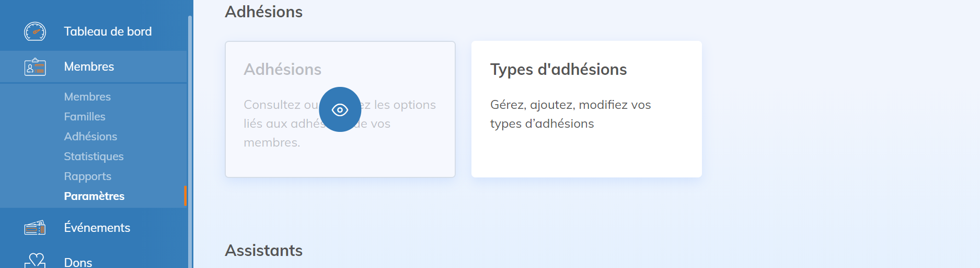Open the Types d'adhésions card

pyautogui.click(x=586, y=109)
